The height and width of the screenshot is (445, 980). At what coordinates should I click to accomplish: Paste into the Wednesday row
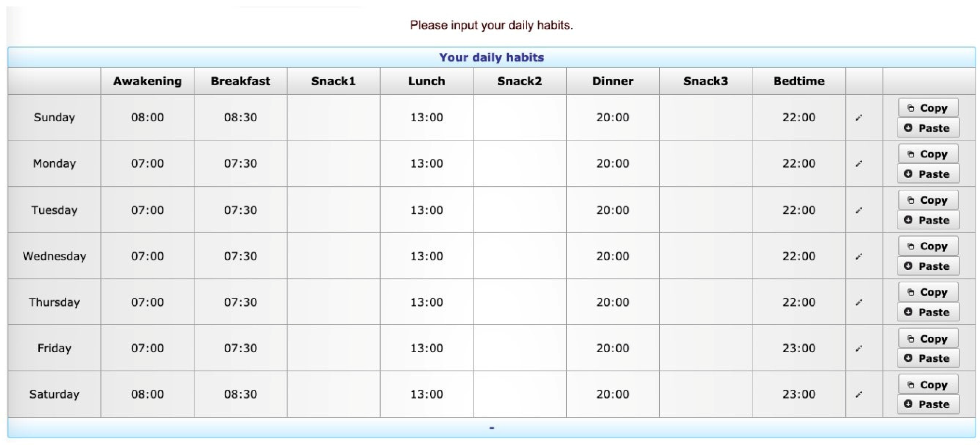point(928,266)
